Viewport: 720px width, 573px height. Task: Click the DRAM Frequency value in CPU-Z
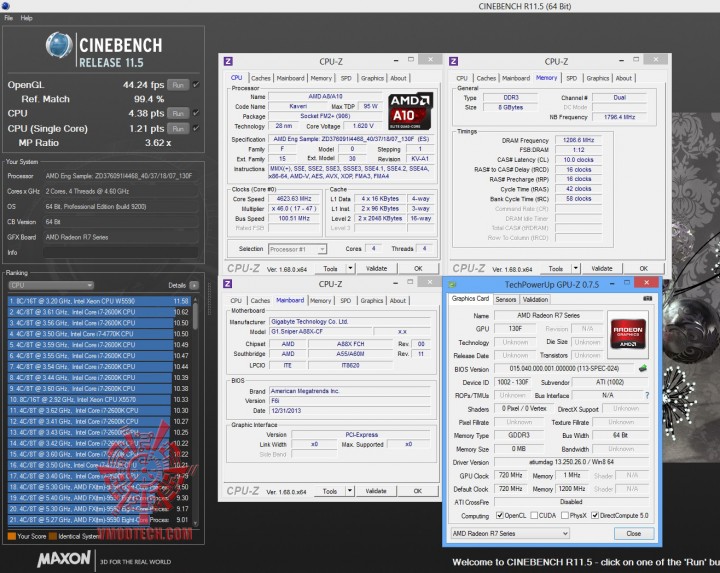pos(579,140)
